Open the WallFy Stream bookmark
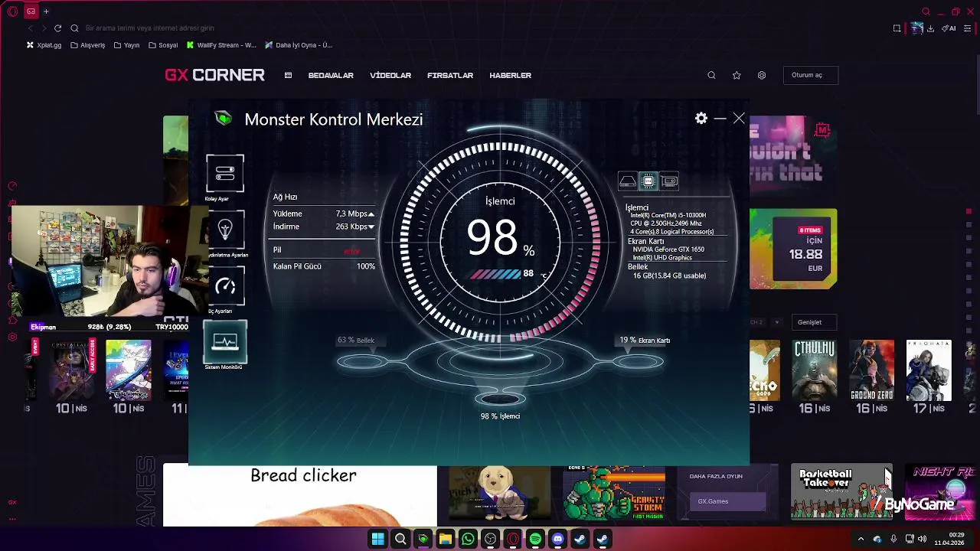Screen dimensions: 980x551 click(221, 45)
